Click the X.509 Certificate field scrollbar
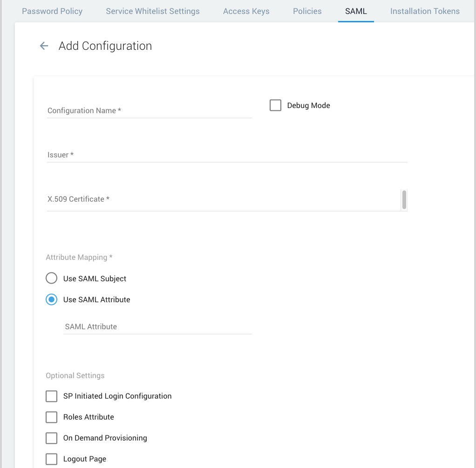The image size is (476, 468). pos(405,200)
